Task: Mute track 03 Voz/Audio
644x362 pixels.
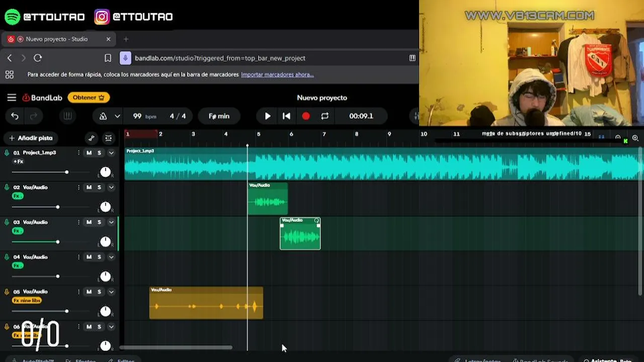Action: coord(89,222)
